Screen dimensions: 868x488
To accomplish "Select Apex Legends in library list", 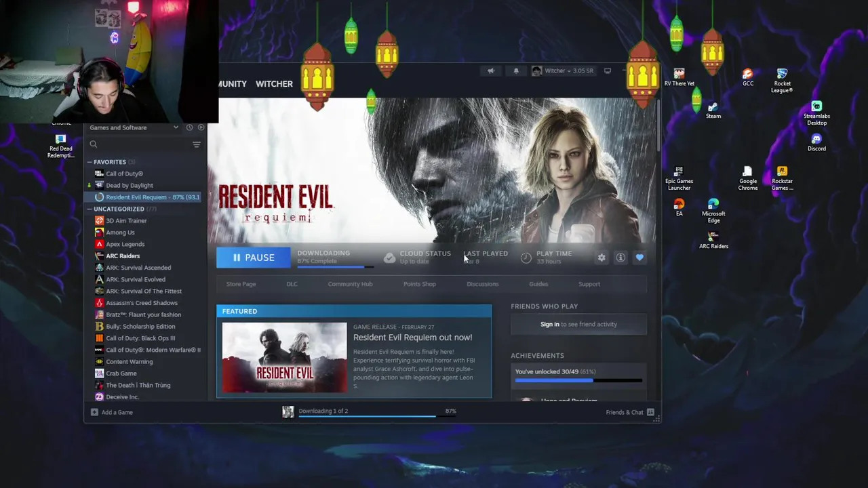I will click(x=125, y=244).
